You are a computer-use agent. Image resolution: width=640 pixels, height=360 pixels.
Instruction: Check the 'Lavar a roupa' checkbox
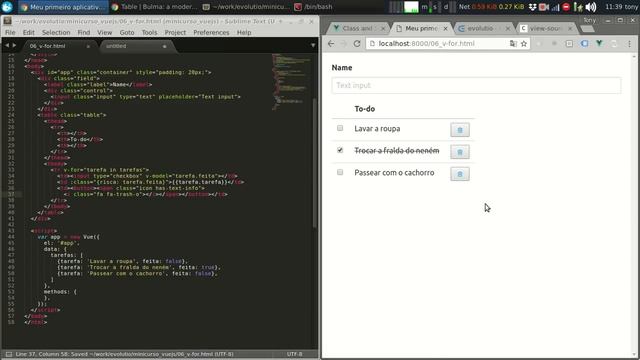[340, 128]
